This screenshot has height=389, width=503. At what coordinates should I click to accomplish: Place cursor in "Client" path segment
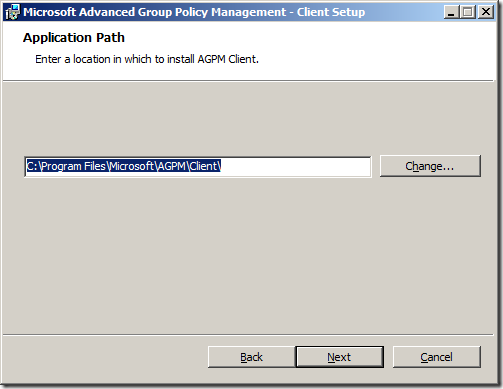click(x=203, y=166)
